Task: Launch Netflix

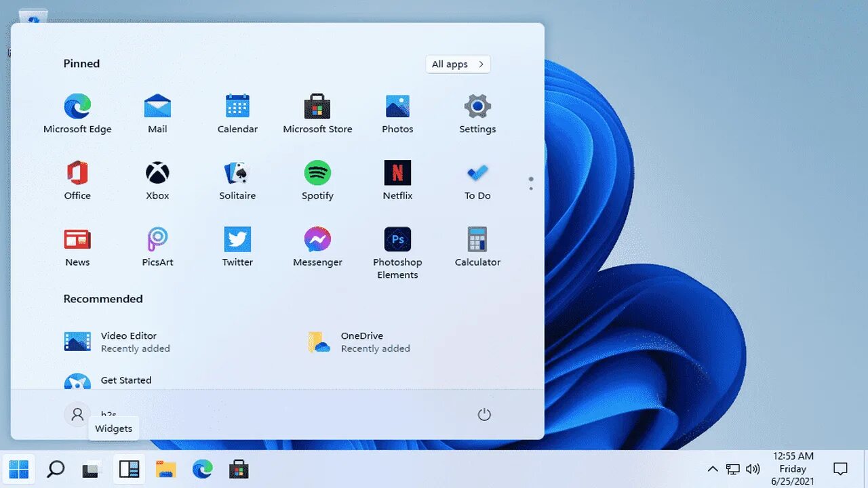Action: (397, 180)
